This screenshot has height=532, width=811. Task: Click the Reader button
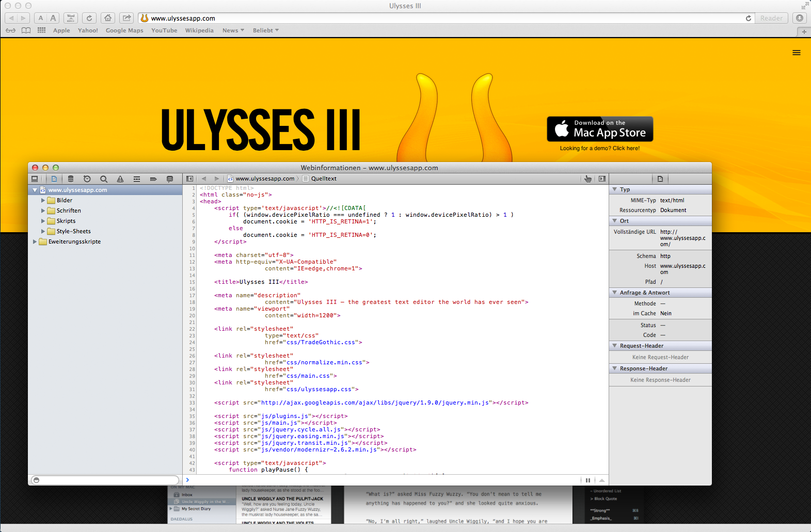pos(771,18)
